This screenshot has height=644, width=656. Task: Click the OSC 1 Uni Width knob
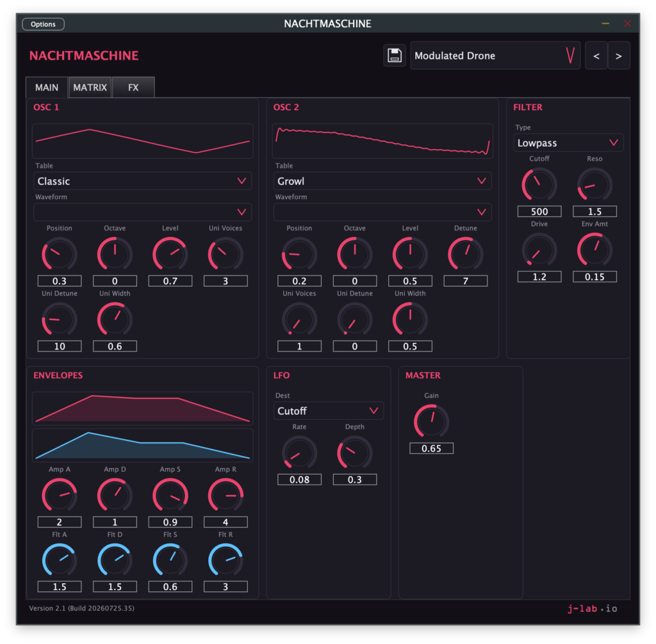point(115,319)
